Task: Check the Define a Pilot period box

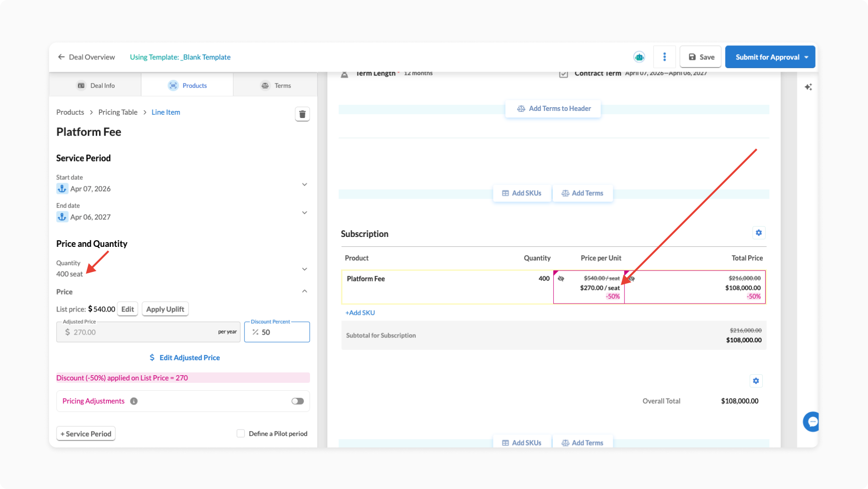Action: [x=241, y=433]
